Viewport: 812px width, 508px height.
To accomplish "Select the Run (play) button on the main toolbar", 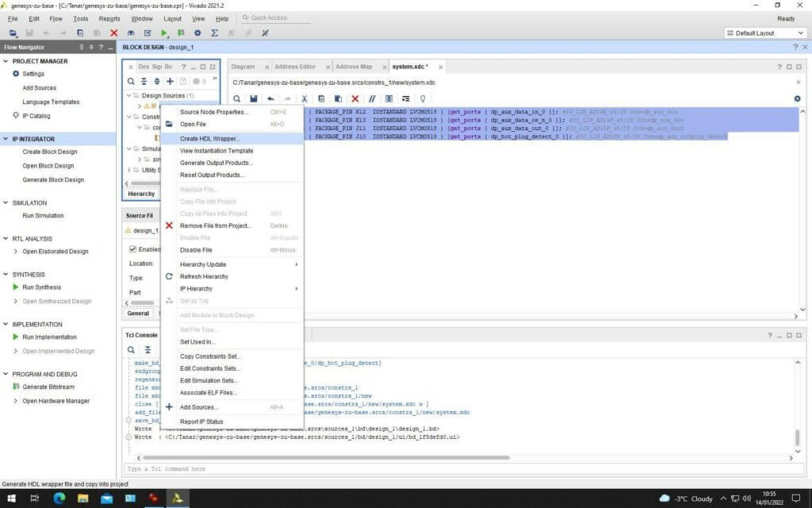I will tap(164, 33).
